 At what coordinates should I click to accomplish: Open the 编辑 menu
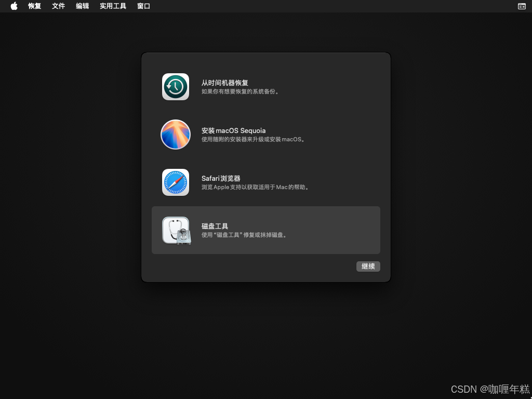83,6
